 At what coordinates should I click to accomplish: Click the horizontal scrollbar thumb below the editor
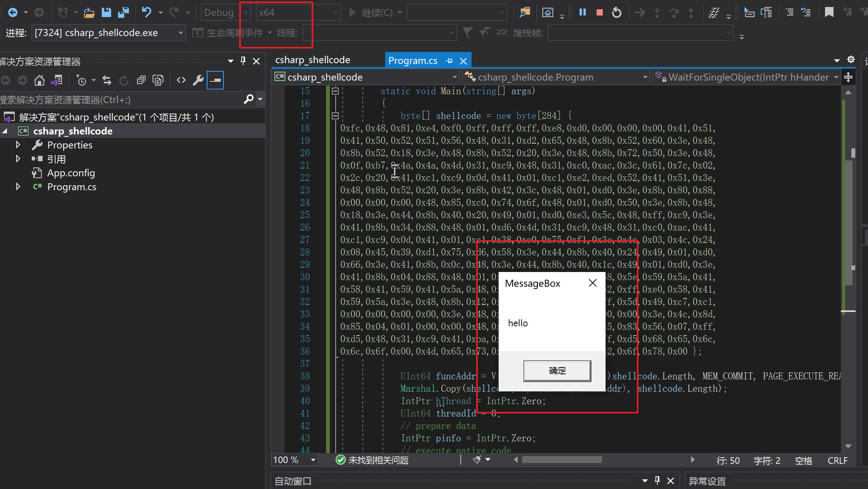point(561,460)
